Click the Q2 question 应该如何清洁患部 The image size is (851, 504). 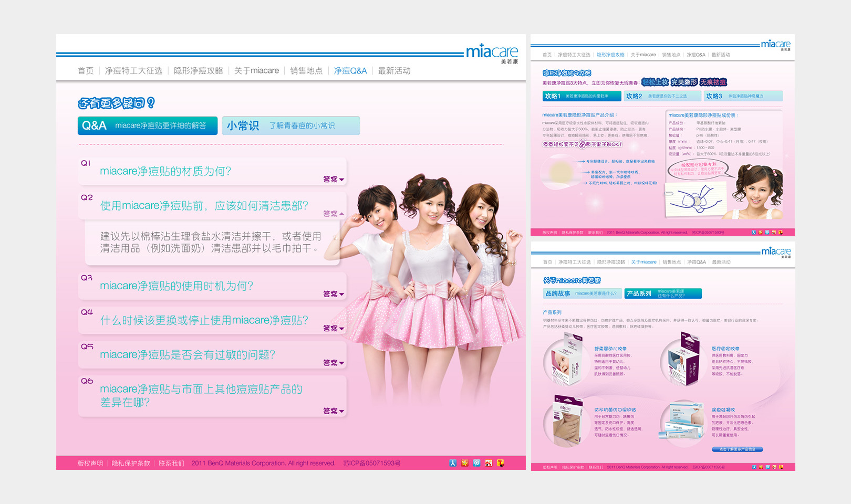204,206
